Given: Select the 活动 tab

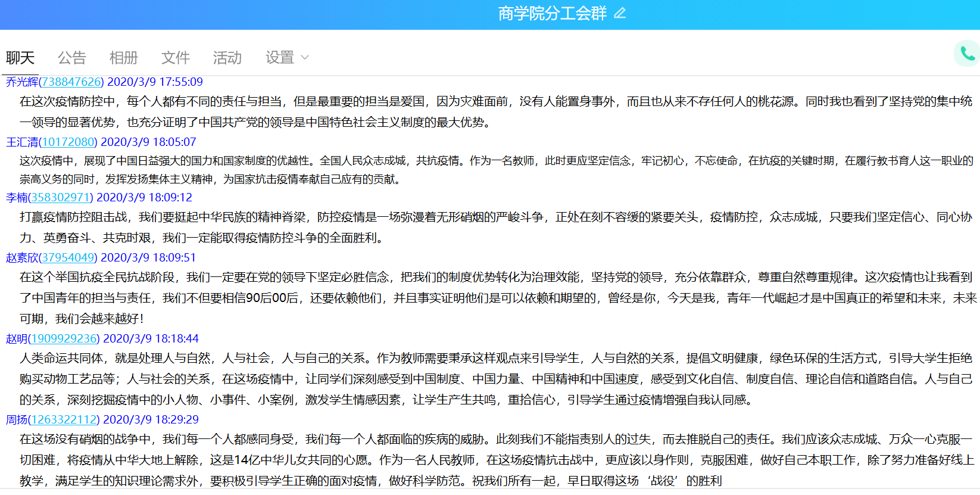Looking at the screenshot, I should coord(227,58).
